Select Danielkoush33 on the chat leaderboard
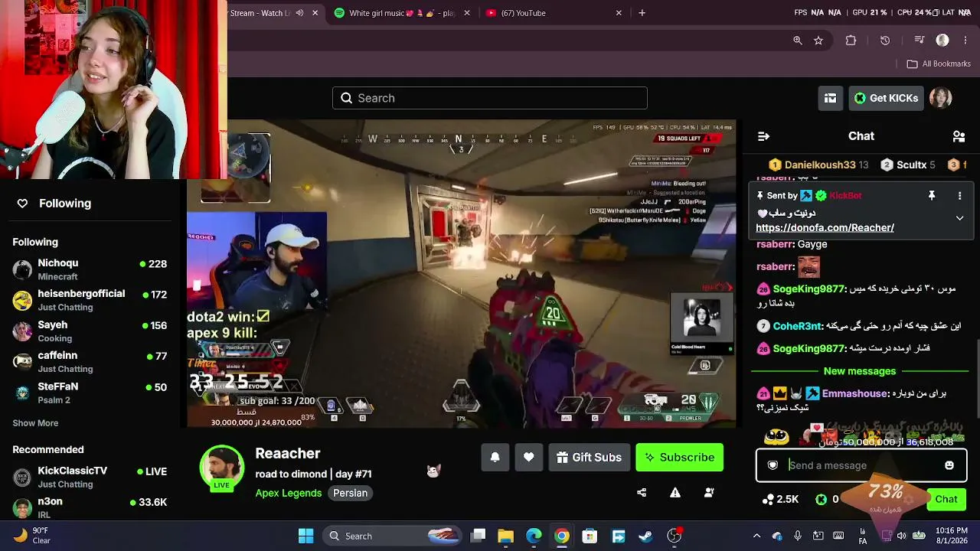 [818, 165]
